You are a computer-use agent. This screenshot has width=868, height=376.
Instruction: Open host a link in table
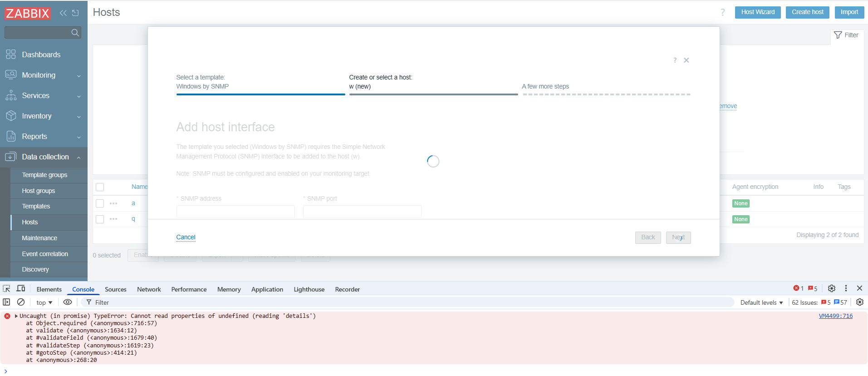click(133, 203)
